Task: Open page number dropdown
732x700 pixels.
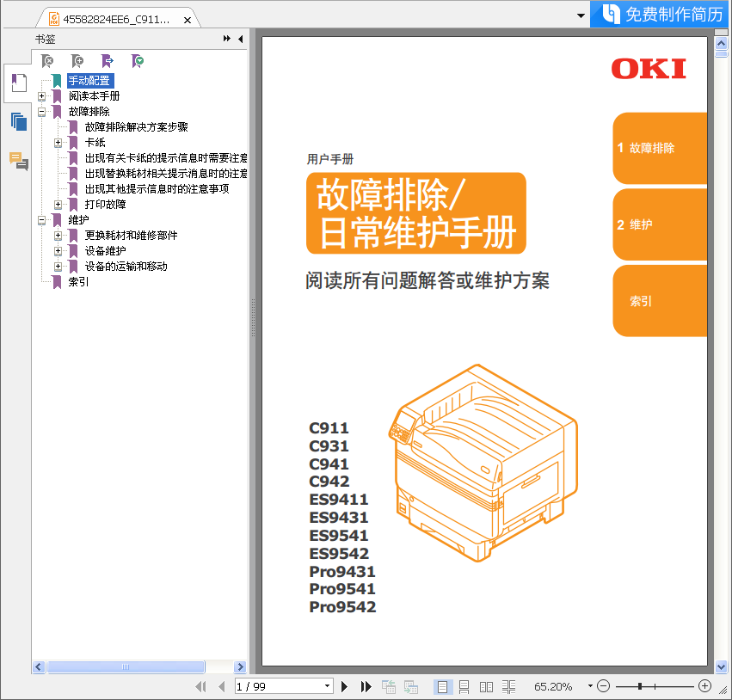Action: pos(328,686)
